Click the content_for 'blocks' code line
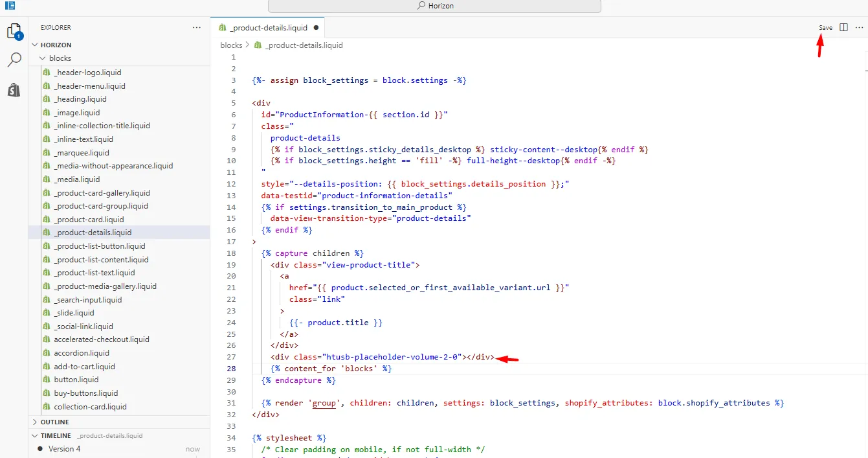This screenshot has height=458, width=868. pos(331,369)
